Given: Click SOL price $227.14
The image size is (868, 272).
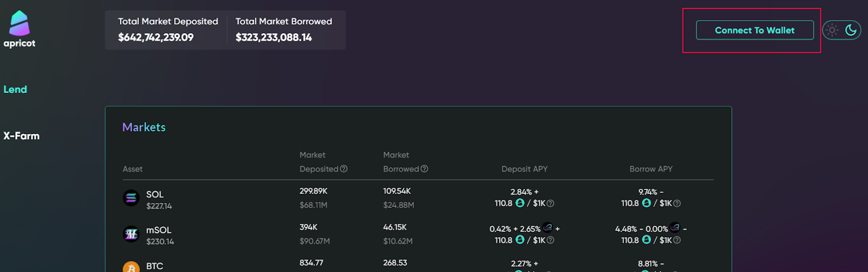Looking at the screenshot, I should coord(159,206).
